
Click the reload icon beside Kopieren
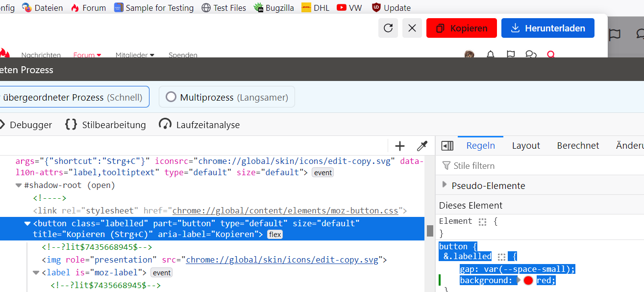point(388,28)
